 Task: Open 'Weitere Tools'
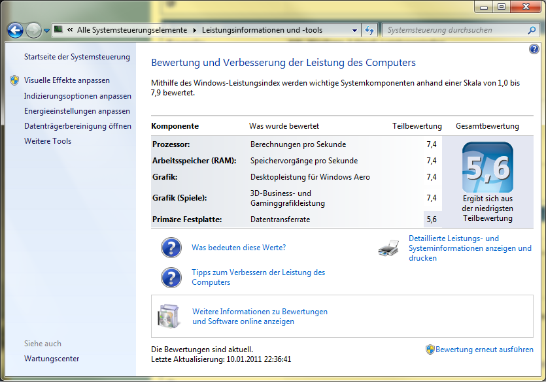pos(48,141)
